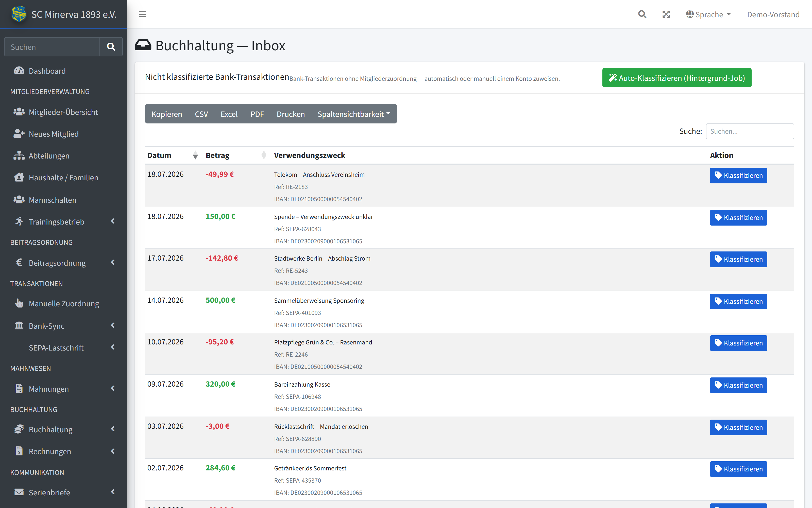Click the Mahnungen document icon
This screenshot has height=508, width=812.
[x=19, y=388]
